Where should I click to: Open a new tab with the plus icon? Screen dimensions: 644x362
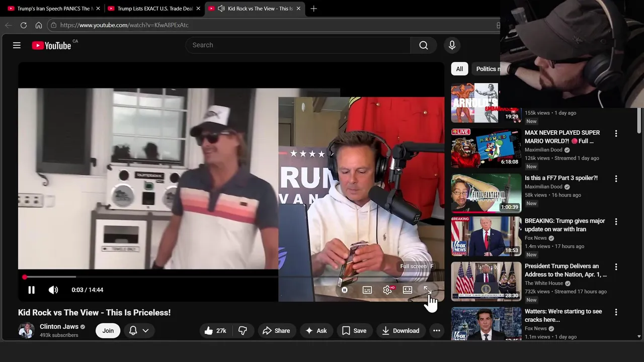tap(313, 9)
